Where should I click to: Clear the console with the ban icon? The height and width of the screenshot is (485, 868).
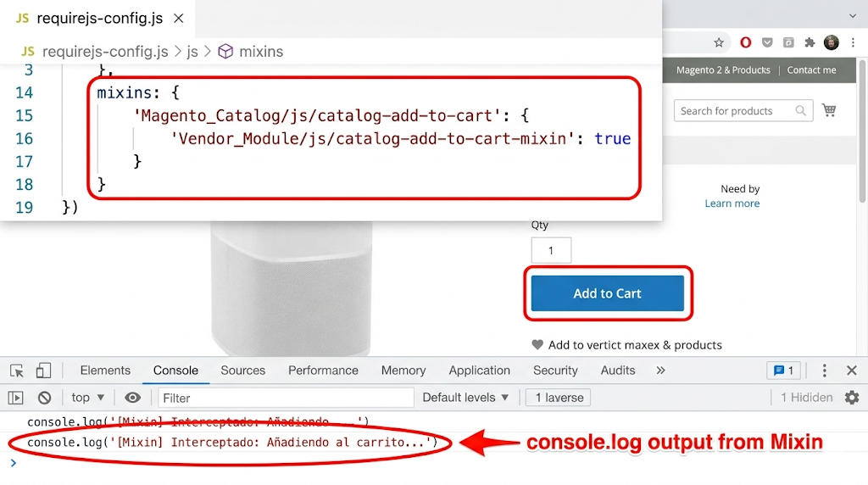[x=44, y=398]
